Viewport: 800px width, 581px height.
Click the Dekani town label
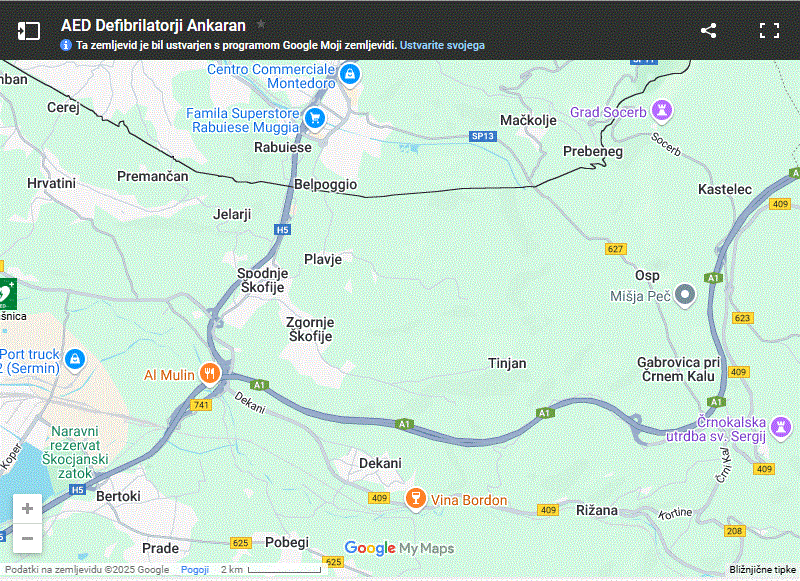tap(380, 463)
